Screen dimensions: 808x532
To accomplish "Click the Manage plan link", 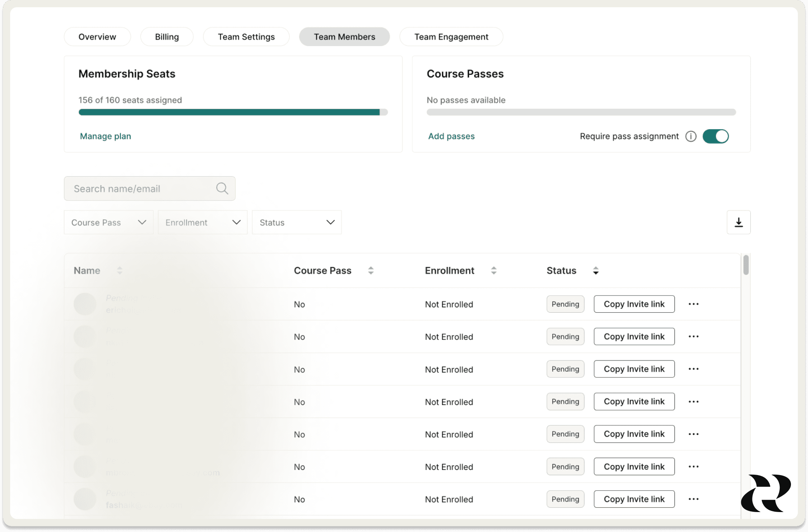I will click(x=105, y=136).
